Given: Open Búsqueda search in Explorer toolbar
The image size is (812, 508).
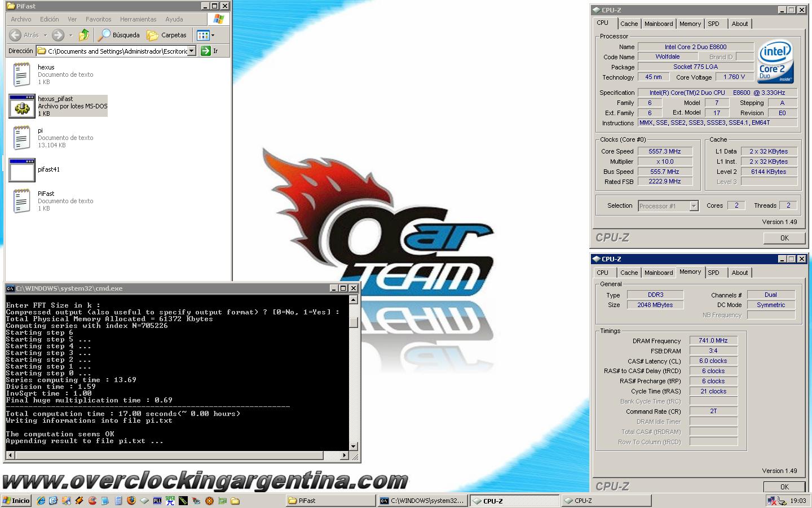Looking at the screenshot, I should point(119,35).
